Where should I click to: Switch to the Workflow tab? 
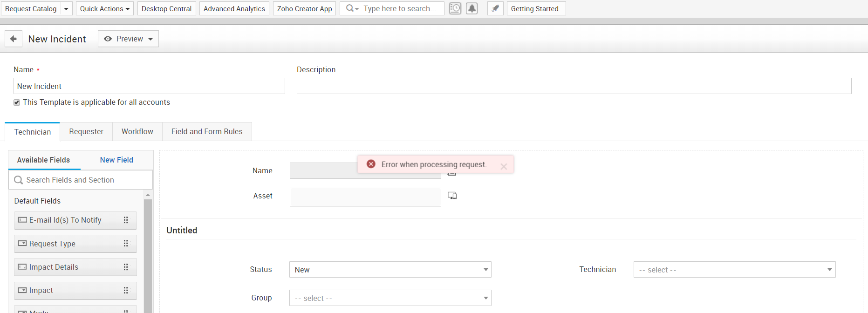click(137, 132)
